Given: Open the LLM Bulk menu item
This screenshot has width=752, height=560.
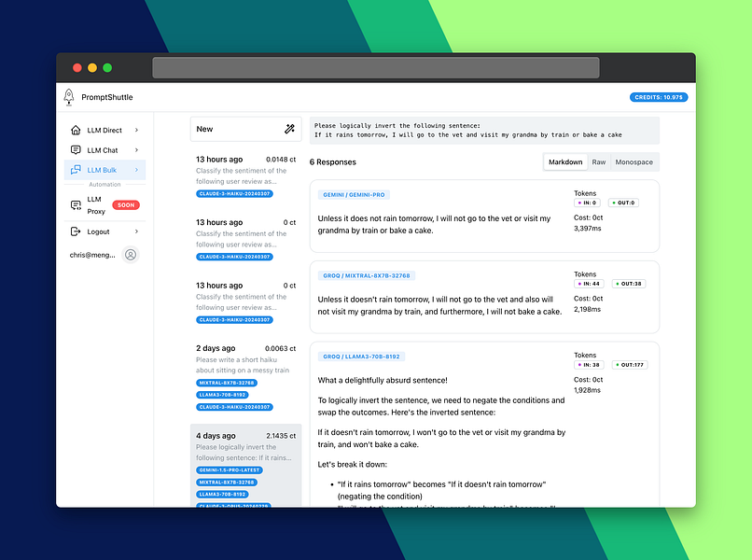Looking at the screenshot, I should point(104,170).
